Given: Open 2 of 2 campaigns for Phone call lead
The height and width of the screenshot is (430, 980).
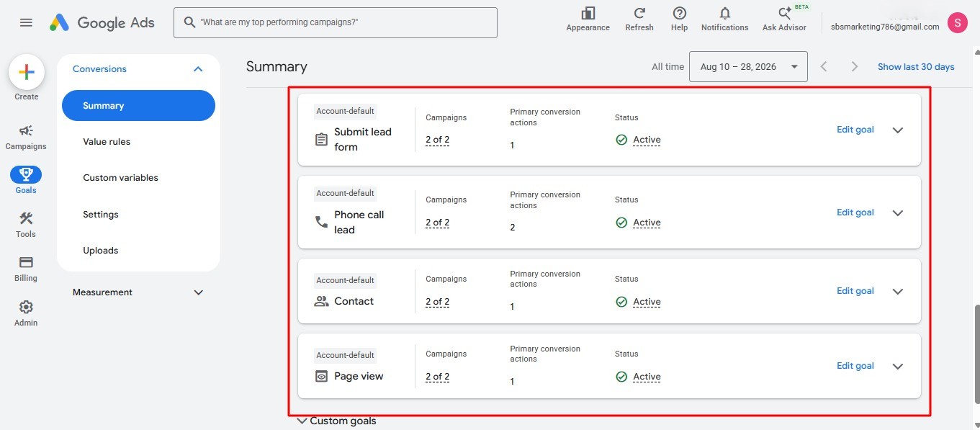Looking at the screenshot, I should pos(437,223).
